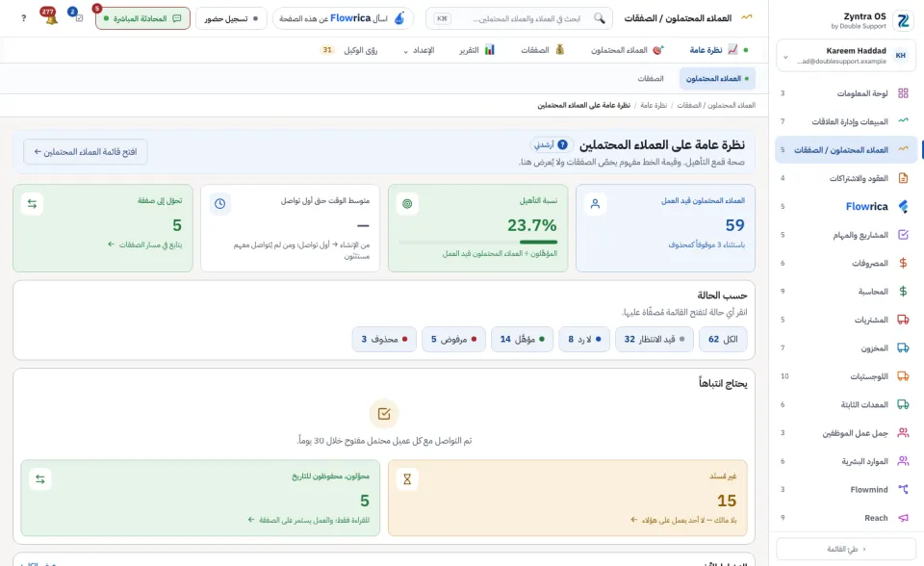Open المشاريع والمهام in sidebar
This screenshot has width=924, height=566.
(x=846, y=235)
